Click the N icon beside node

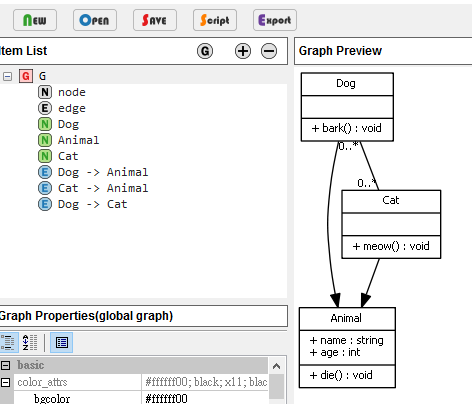click(x=45, y=92)
